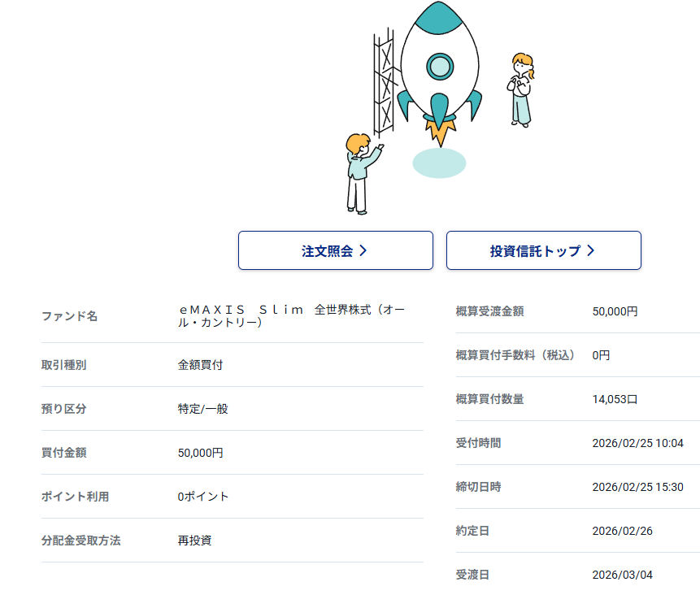
Task: Click the 金額買付 transaction type value
Action: (x=200, y=365)
